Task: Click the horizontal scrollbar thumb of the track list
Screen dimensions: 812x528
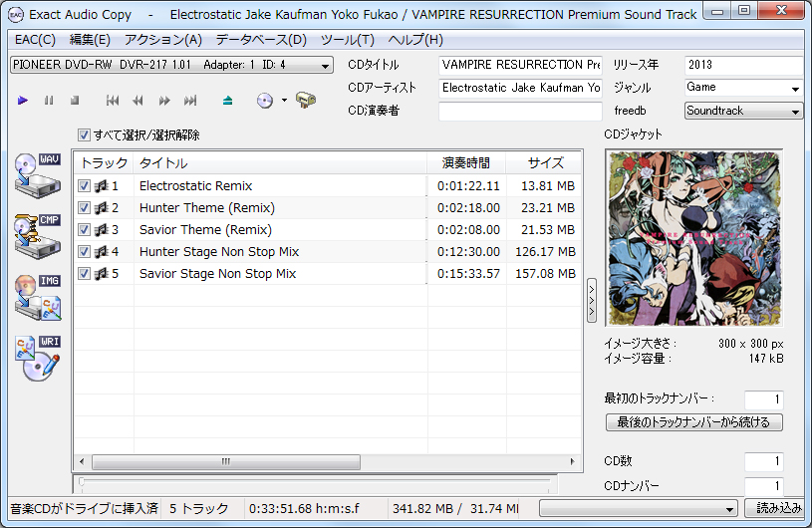Action: pyautogui.click(x=226, y=461)
